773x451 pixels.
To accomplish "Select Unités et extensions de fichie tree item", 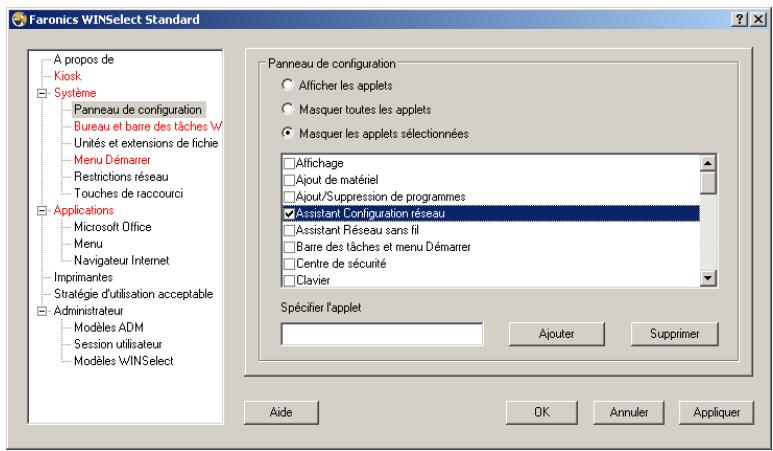I will tap(146, 143).
